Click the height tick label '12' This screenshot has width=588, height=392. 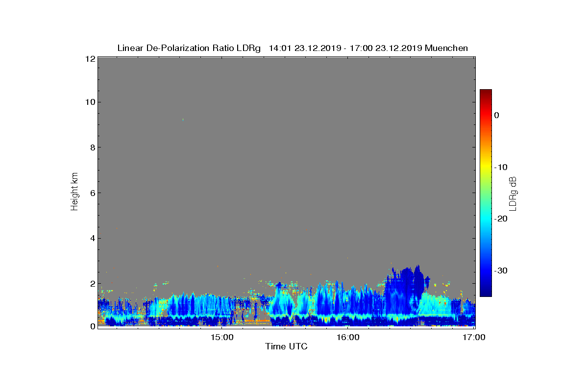pos(90,59)
